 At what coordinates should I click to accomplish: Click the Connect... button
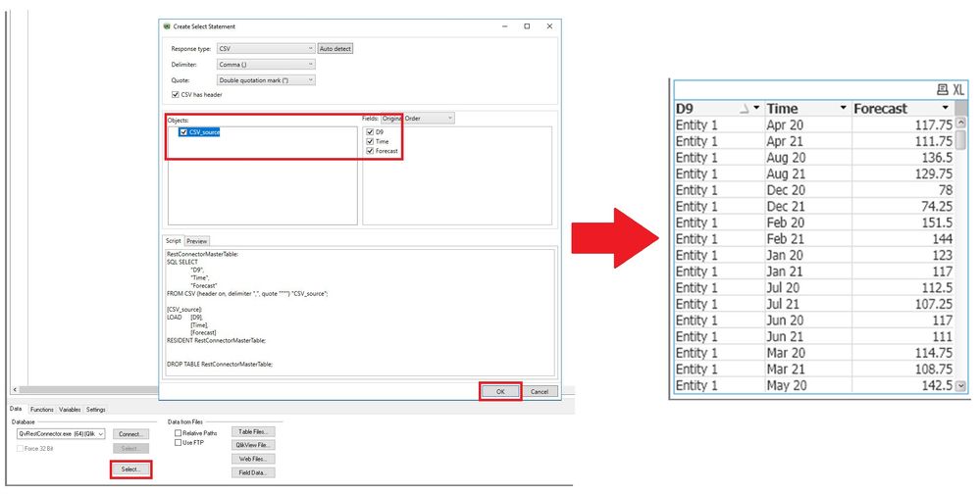coord(130,434)
